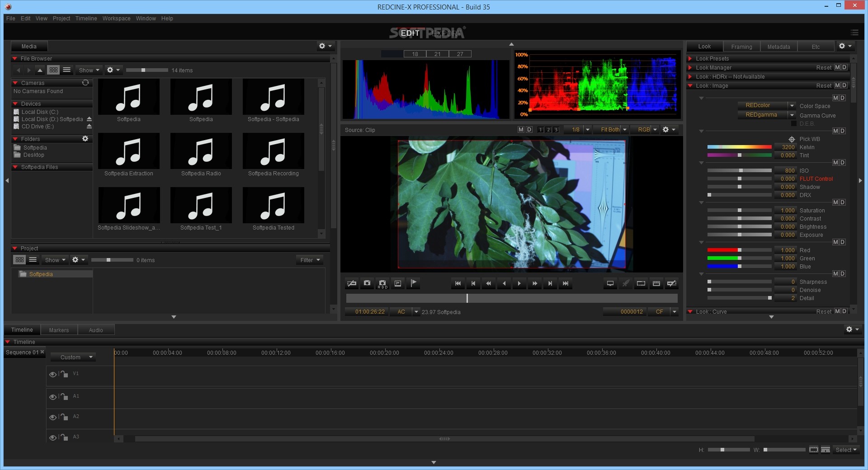Open the RGB channel dropdown
868x470 pixels.
tap(645, 130)
